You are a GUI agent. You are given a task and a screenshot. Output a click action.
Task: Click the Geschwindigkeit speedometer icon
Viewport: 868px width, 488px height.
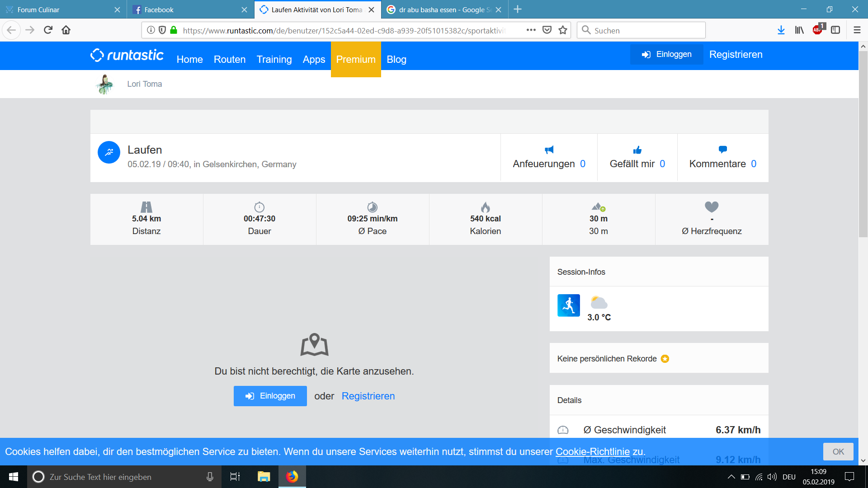pyautogui.click(x=563, y=430)
